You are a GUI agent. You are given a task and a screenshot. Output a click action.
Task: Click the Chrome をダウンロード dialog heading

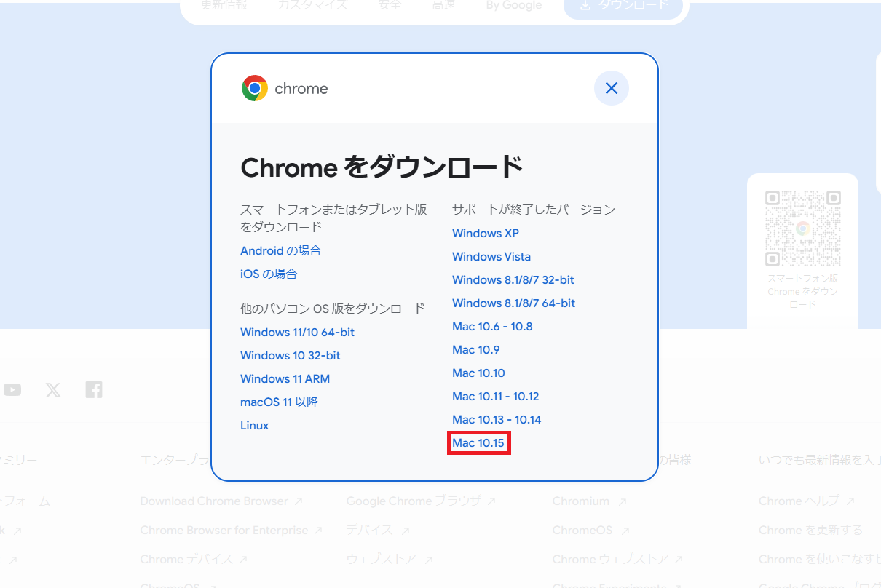382,168
